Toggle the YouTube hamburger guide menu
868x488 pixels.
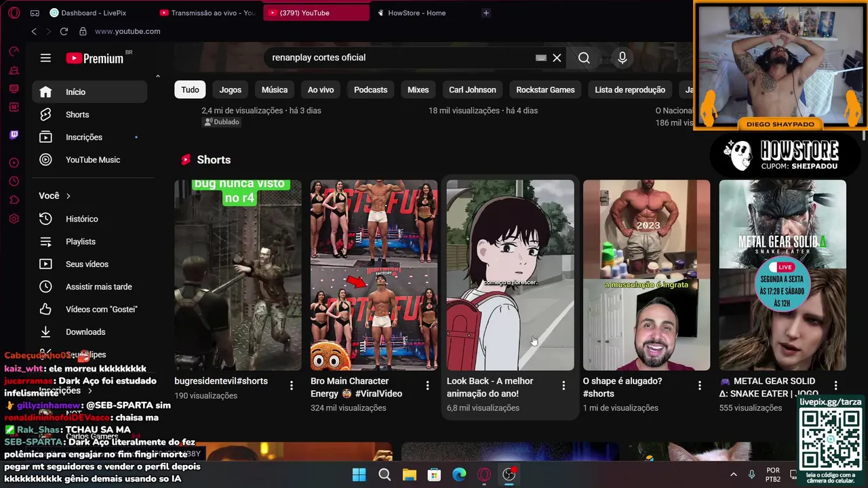(x=45, y=58)
